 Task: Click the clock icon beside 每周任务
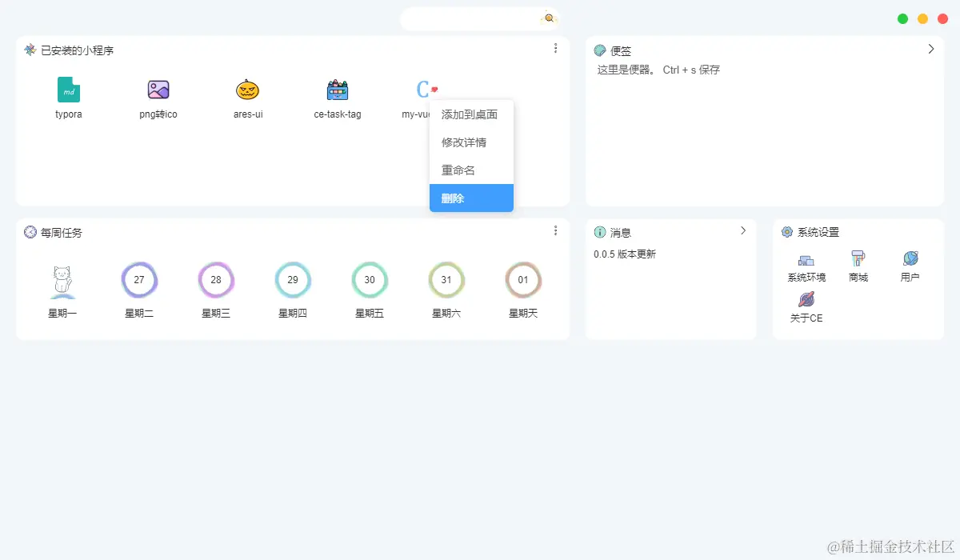pyautogui.click(x=30, y=232)
